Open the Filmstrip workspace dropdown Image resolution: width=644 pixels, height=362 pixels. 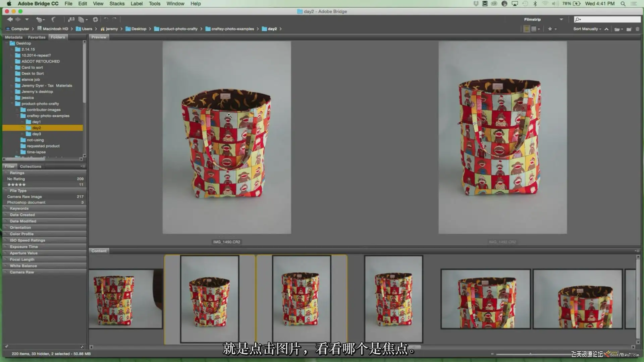pyautogui.click(x=561, y=19)
